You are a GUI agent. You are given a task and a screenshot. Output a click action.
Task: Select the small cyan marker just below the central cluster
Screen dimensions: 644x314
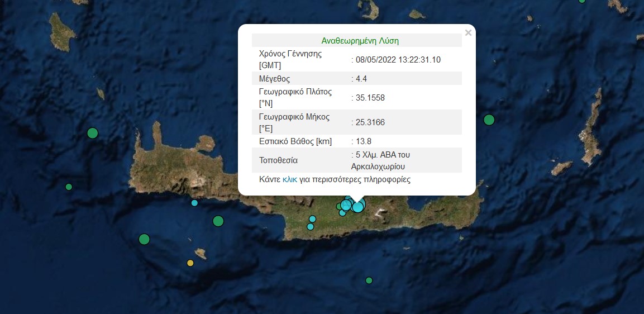click(x=342, y=213)
